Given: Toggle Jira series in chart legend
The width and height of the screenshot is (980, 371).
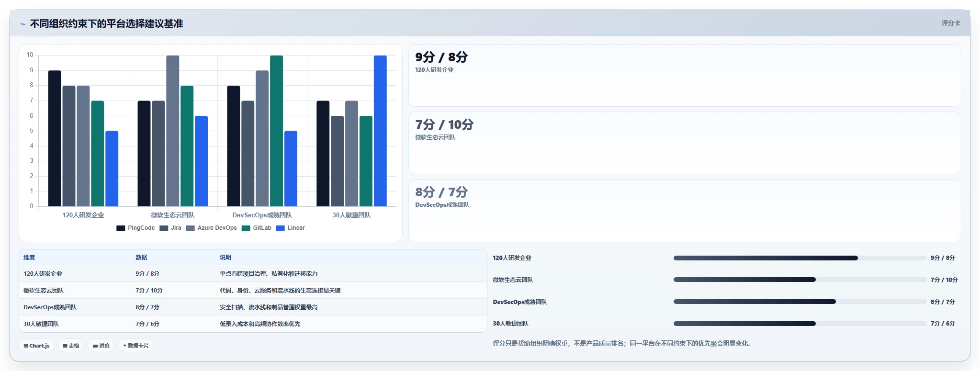Looking at the screenshot, I should click(170, 228).
